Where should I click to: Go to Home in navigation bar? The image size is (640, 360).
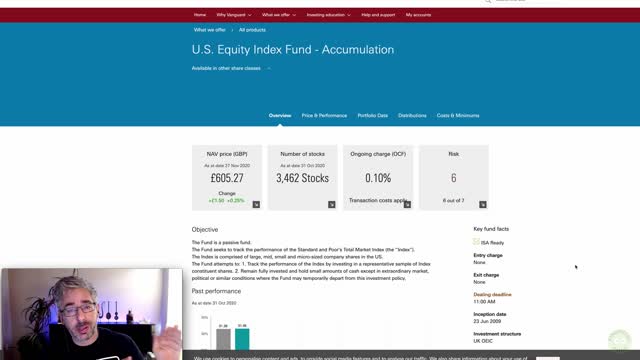click(x=200, y=15)
